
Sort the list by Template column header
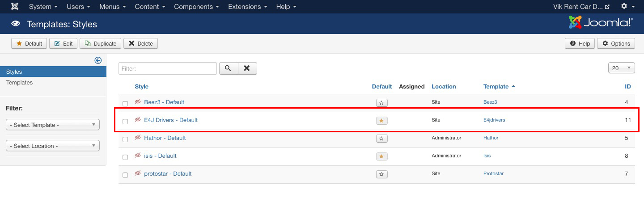coord(496,86)
